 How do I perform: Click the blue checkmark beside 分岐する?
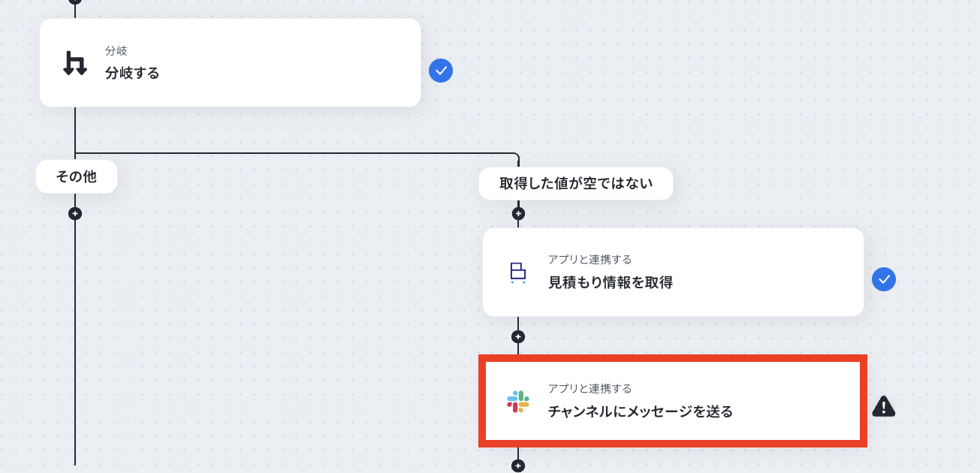pyautogui.click(x=441, y=71)
